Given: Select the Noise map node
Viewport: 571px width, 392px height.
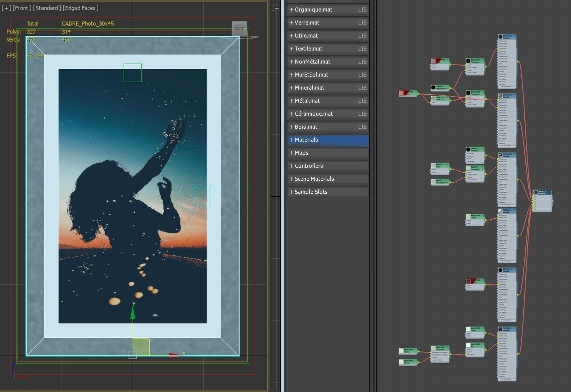Looking at the screenshot, I should click(440, 169).
